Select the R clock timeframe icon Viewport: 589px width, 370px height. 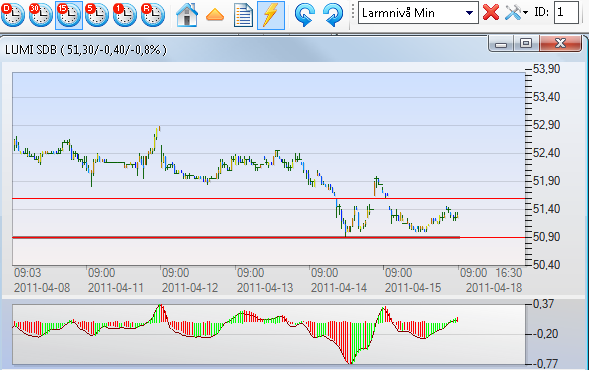pos(153,15)
